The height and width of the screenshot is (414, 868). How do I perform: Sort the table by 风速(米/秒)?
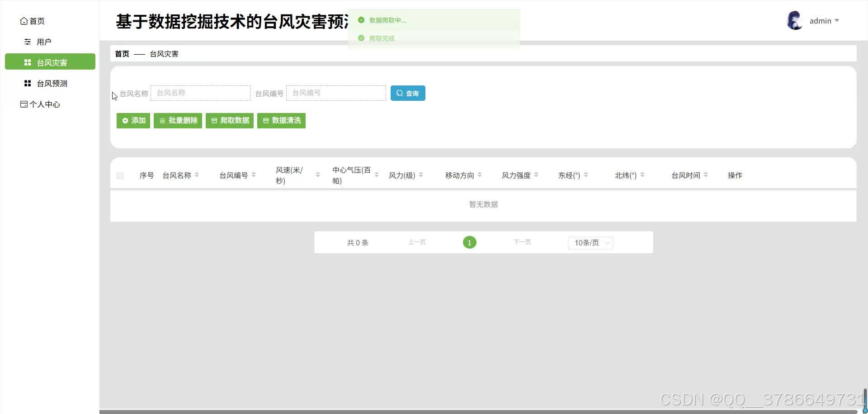317,174
